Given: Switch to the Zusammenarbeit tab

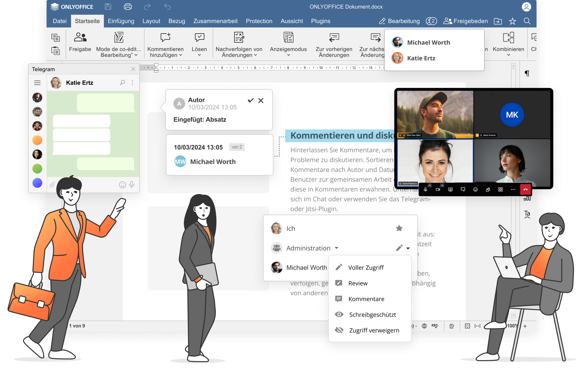Looking at the screenshot, I should (x=215, y=21).
